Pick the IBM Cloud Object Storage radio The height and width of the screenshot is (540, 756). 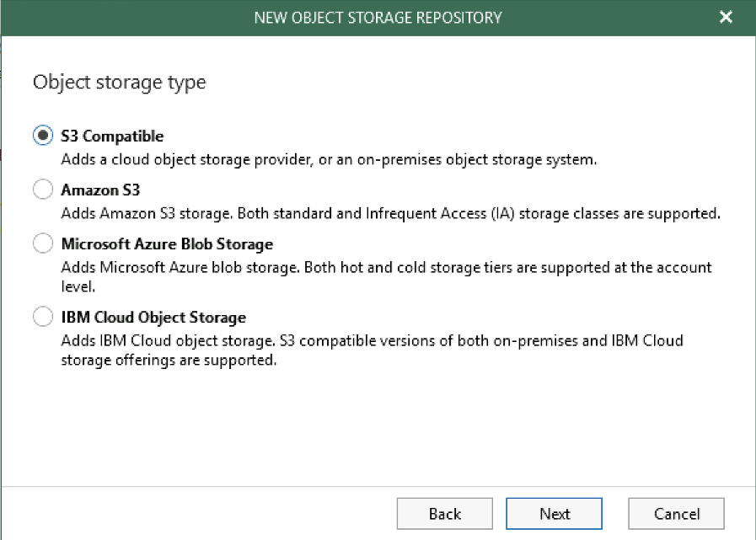click(x=43, y=317)
